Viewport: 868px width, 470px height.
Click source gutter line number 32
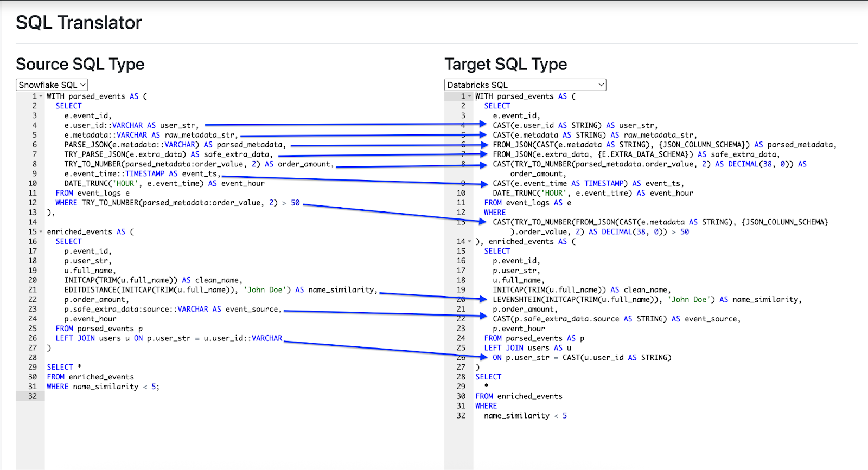[33, 396]
